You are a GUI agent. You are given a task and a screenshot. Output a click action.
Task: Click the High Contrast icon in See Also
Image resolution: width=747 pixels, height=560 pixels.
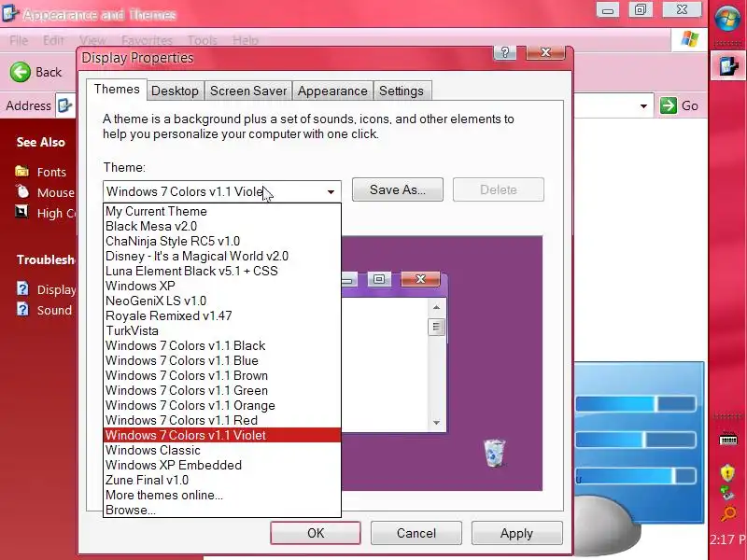click(x=21, y=212)
